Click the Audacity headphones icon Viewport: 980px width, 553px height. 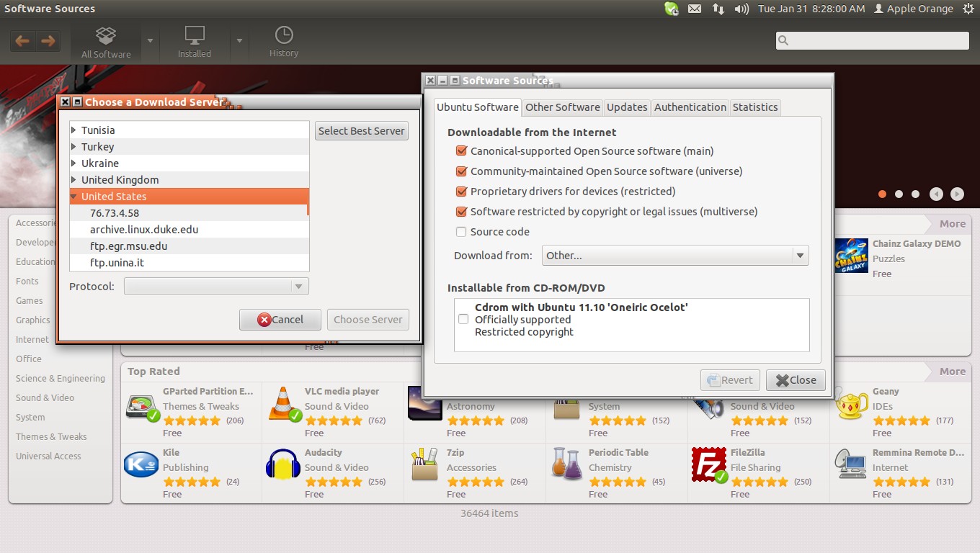pos(282,465)
